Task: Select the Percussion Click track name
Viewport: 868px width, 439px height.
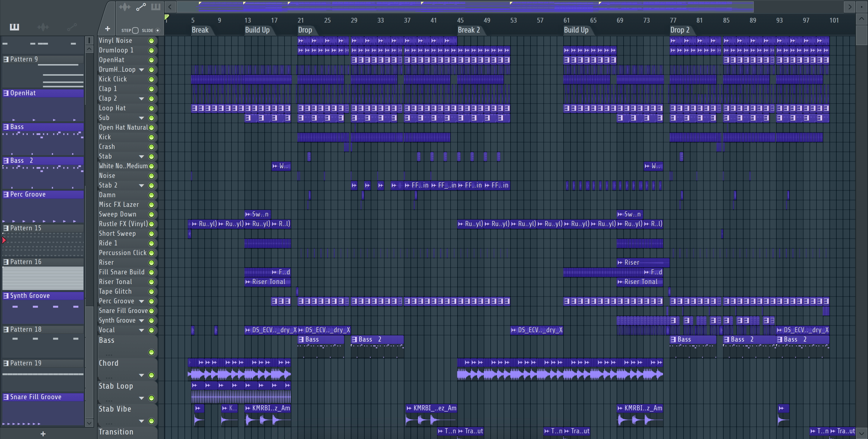Action: [123, 253]
